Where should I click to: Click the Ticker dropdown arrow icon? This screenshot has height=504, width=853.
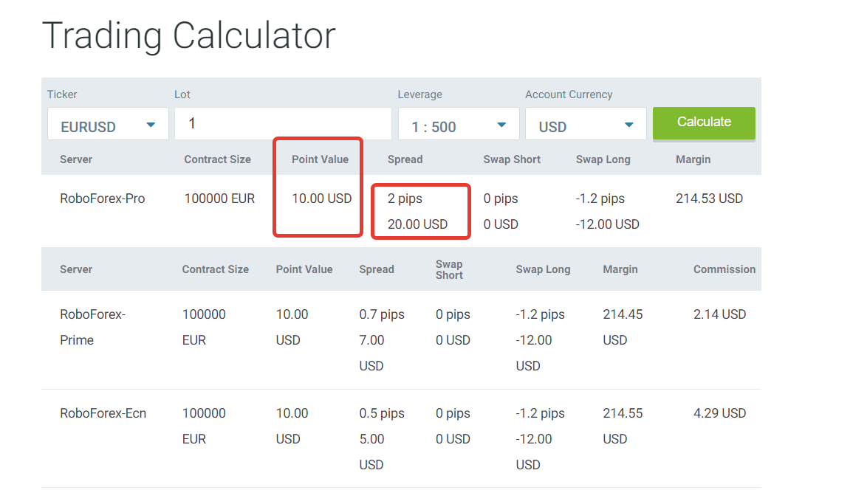151,125
